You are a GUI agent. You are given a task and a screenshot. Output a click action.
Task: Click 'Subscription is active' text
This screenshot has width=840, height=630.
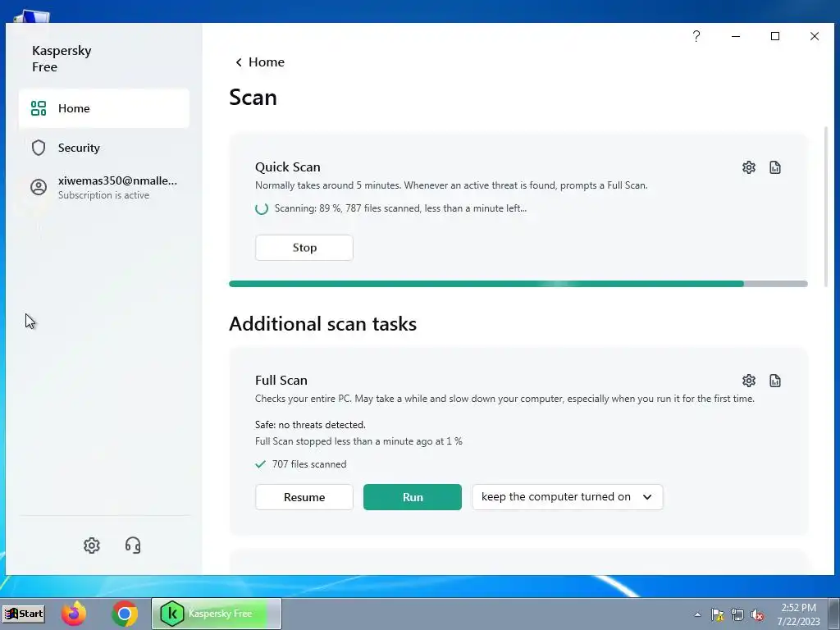103,195
